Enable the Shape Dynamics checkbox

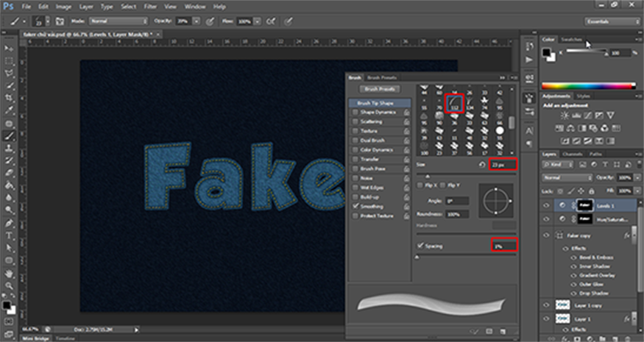tap(354, 112)
